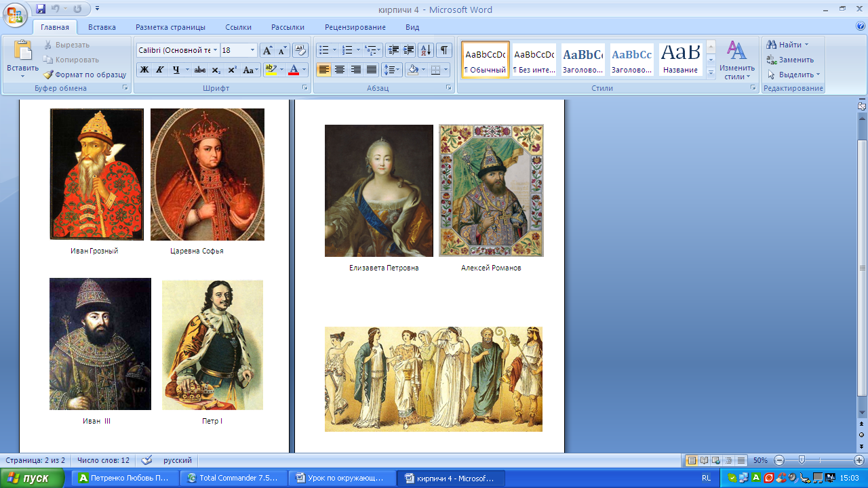Viewport: 868px width, 488px height.
Task: Switch to Вид tab
Action: point(412,27)
